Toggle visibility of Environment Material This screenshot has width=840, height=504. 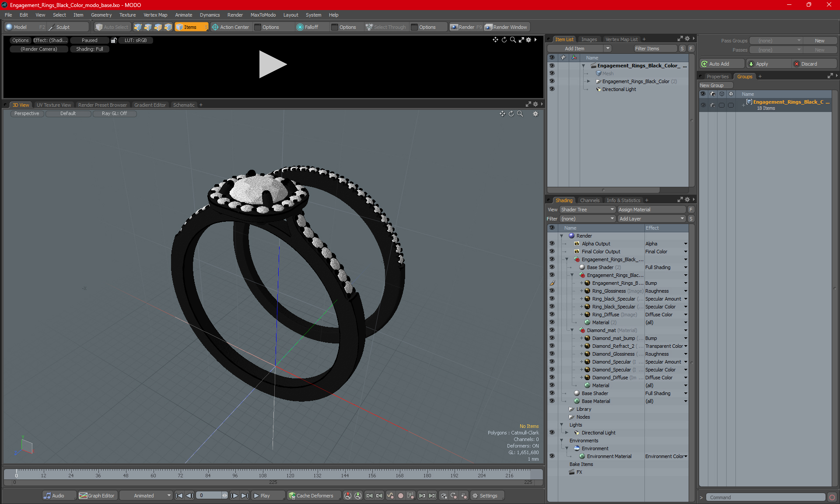click(x=552, y=456)
